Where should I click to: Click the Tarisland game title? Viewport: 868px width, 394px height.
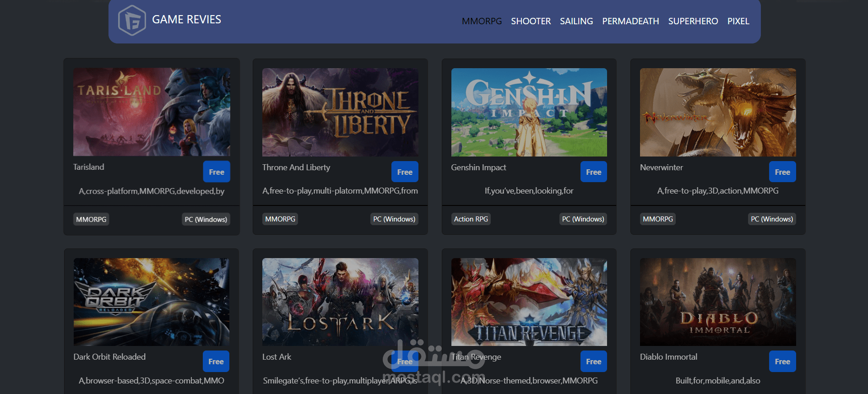(89, 167)
